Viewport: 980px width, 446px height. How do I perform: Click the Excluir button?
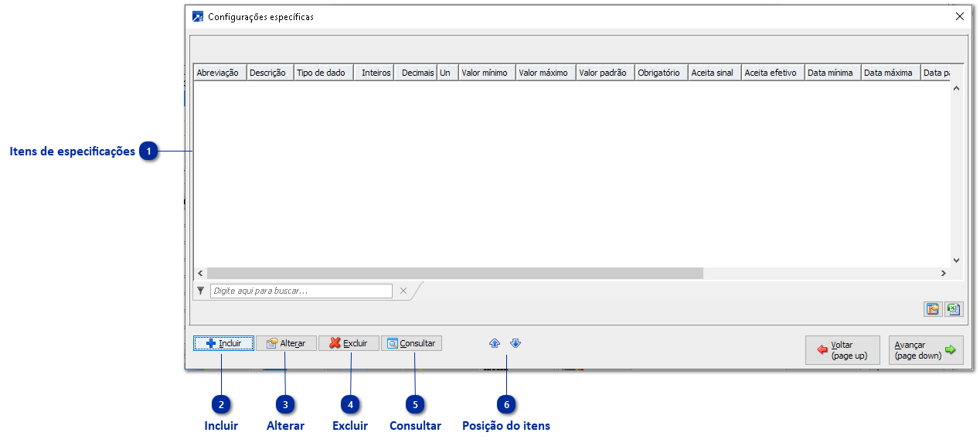349,343
